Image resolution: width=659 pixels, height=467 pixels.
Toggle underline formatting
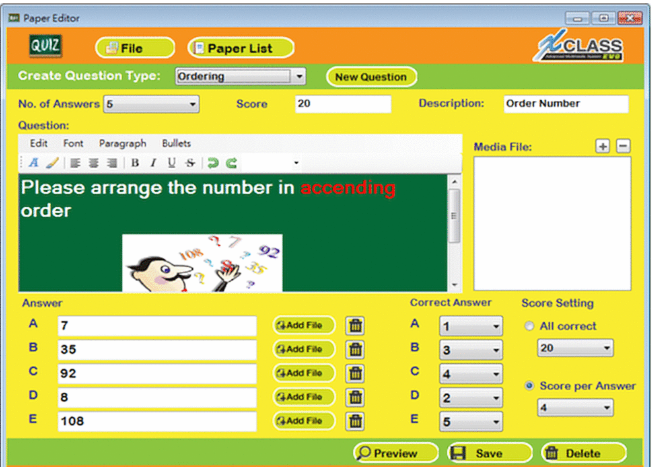(171, 163)
